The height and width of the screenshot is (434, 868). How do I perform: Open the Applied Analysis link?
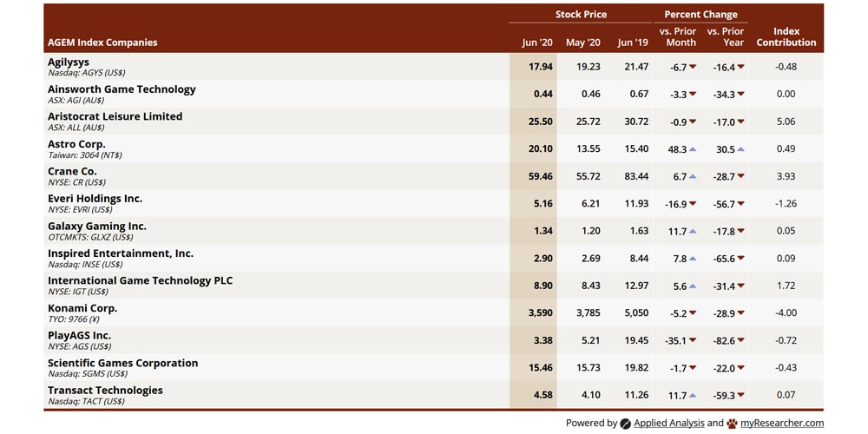click(669, 423)
